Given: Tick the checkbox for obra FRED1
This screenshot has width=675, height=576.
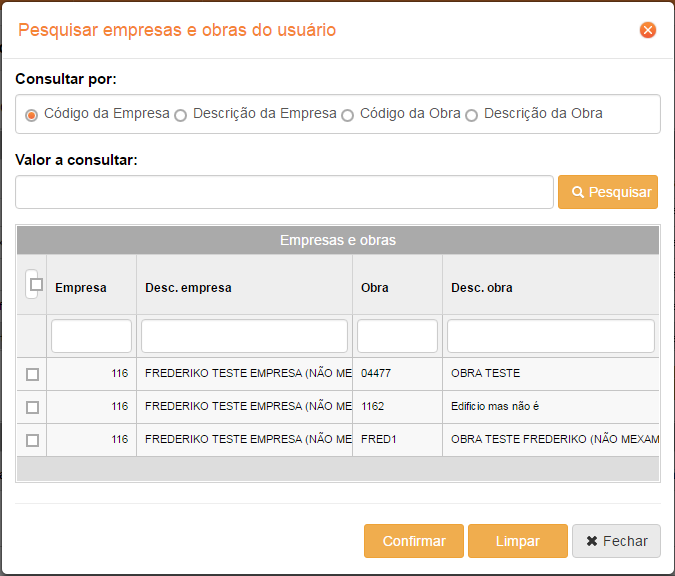Looking at the screenshot, I should (x=33, y=440).
